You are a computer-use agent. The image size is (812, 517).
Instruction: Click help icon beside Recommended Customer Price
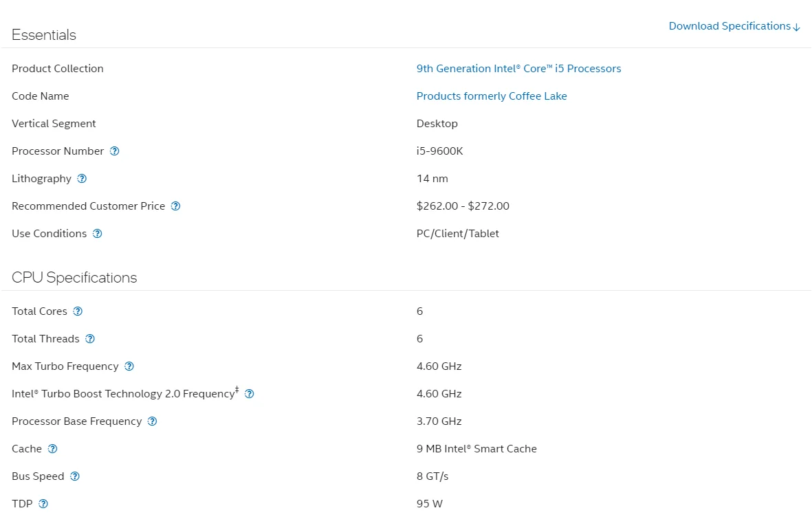pos(175,206)
